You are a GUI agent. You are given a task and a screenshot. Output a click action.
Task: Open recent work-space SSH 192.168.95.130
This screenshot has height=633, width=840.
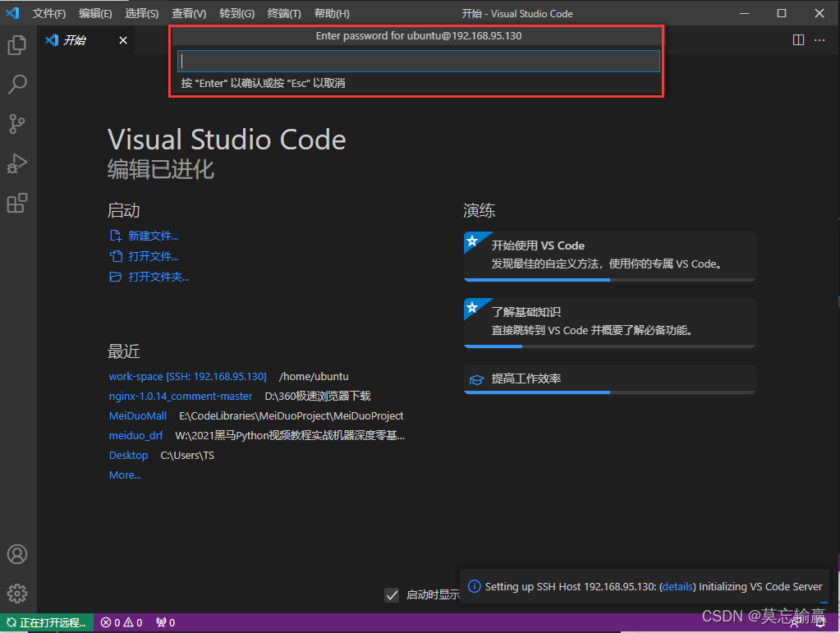tap(187, 377)
